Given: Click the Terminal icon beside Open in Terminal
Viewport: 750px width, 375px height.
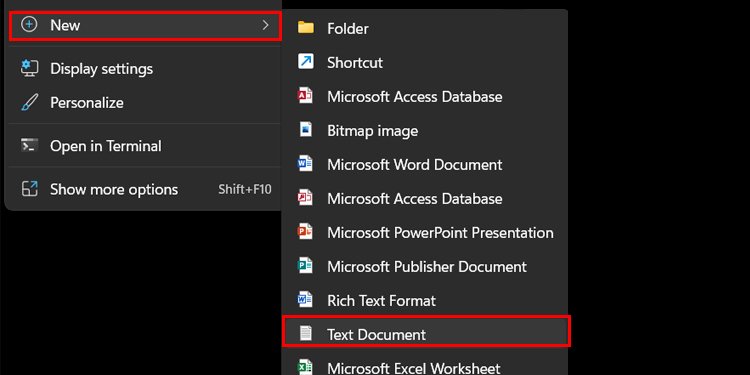Looking at the screenshot, I should tap(30, 145).
